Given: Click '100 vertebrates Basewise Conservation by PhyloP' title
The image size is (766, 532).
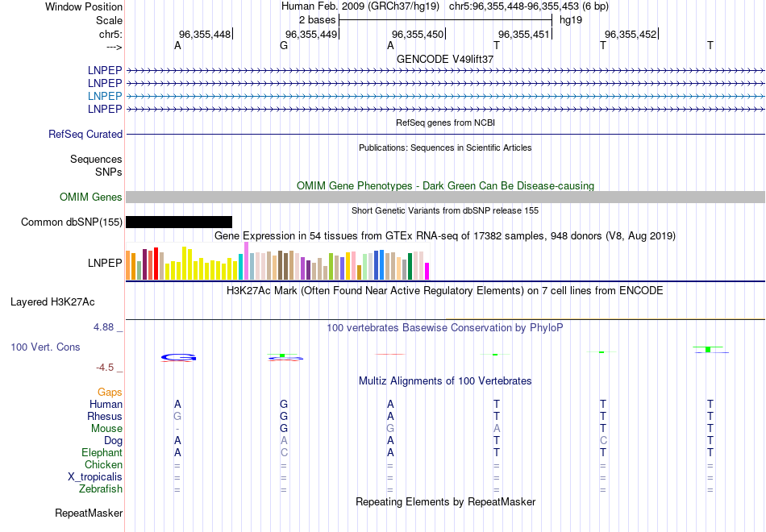Looking at the screenshot, I should click(x=445, y=328).
